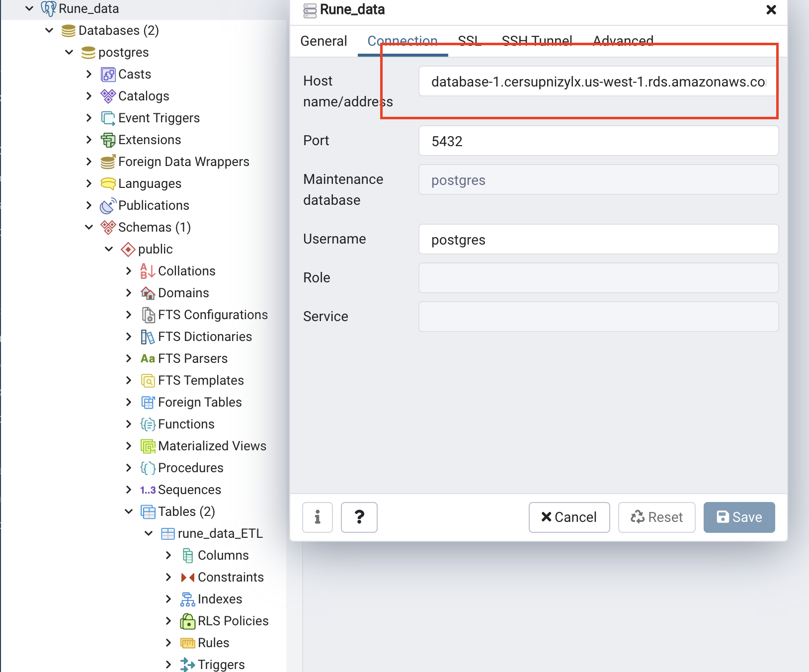Collapse the Rune_data server node
809x672 pixels.
pyautogui.click(x=29, y=8)
